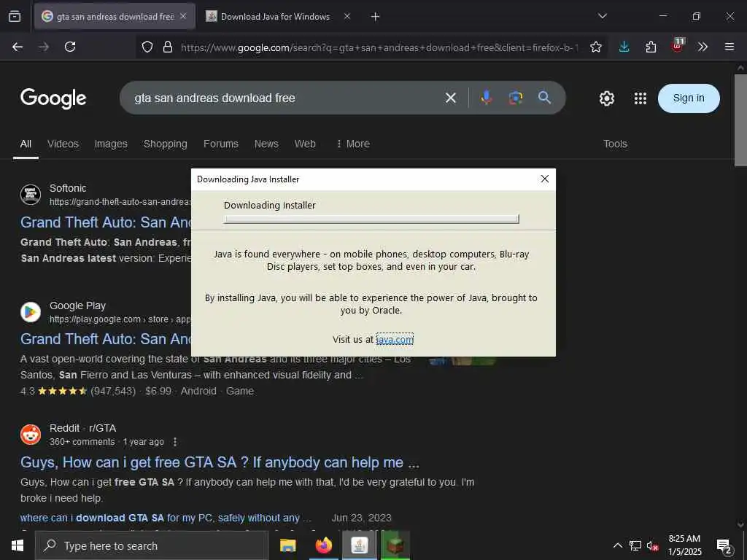Open the notification center icon
The image size is (747, 560).
724,546
